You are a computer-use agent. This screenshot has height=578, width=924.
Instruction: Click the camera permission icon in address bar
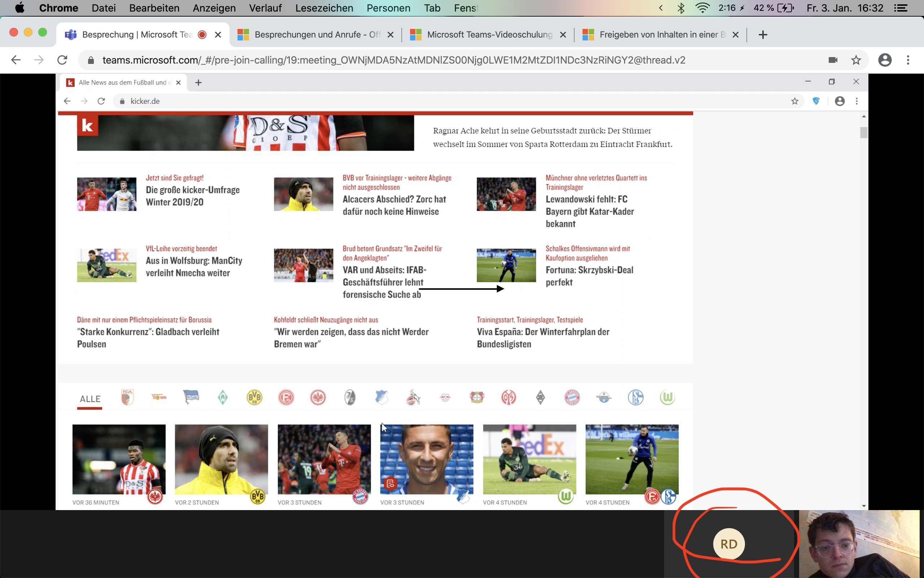click(833, 60)
